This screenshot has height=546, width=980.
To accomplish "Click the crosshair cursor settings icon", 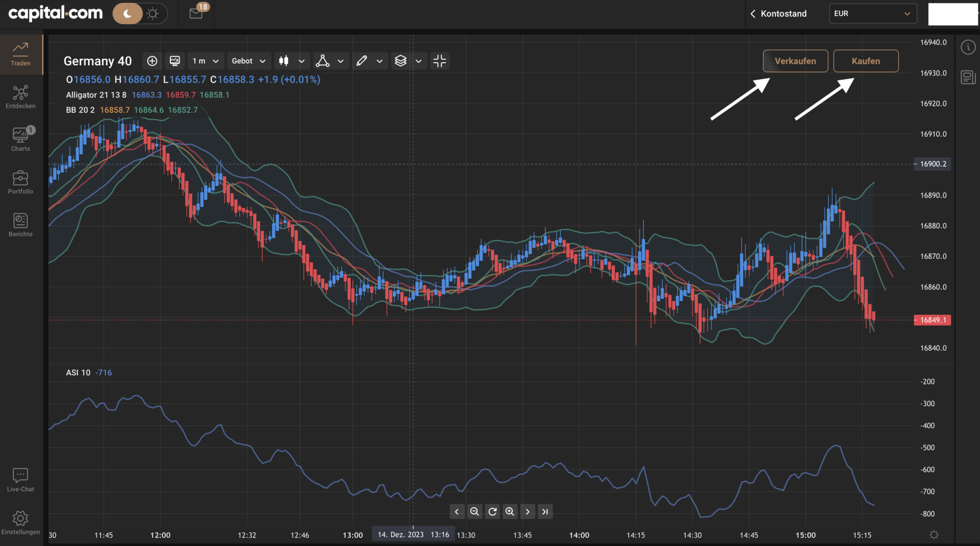I will (x=440, y=61).
